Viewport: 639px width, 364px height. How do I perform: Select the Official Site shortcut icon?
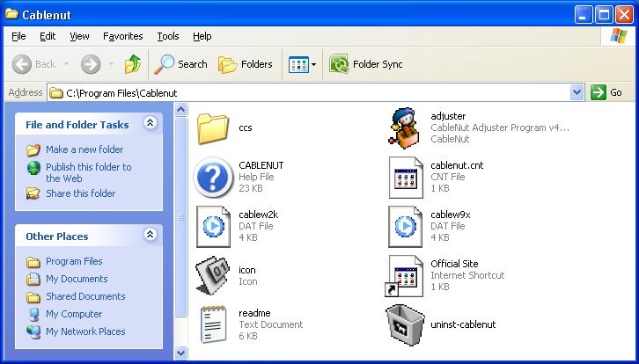click(x=404, y=276)
